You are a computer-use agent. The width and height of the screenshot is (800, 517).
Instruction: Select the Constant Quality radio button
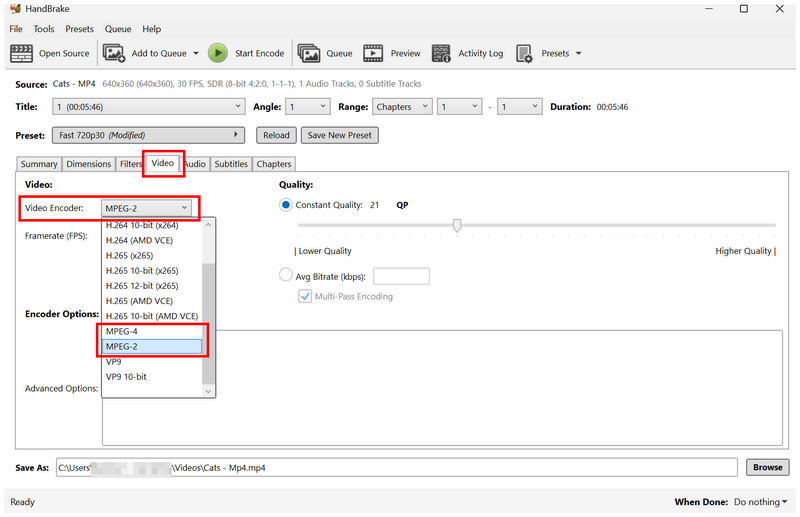click(x=286, y=205)
